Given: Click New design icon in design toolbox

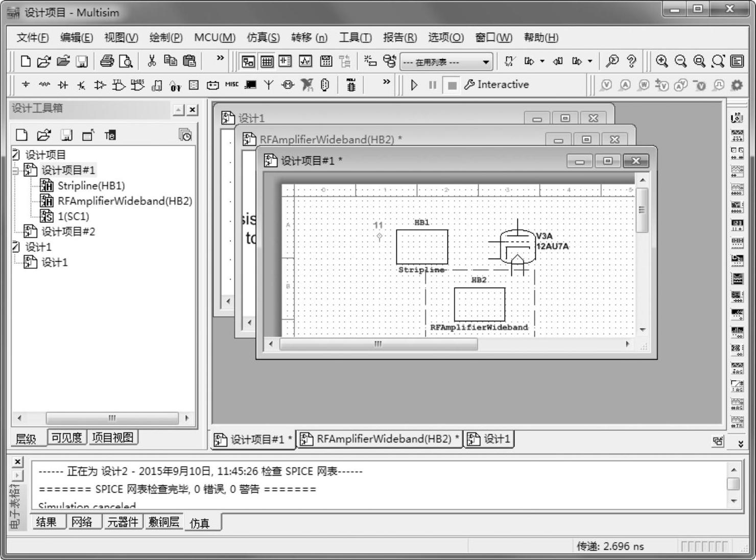Looking at the screenshot, I should [21, 135].
